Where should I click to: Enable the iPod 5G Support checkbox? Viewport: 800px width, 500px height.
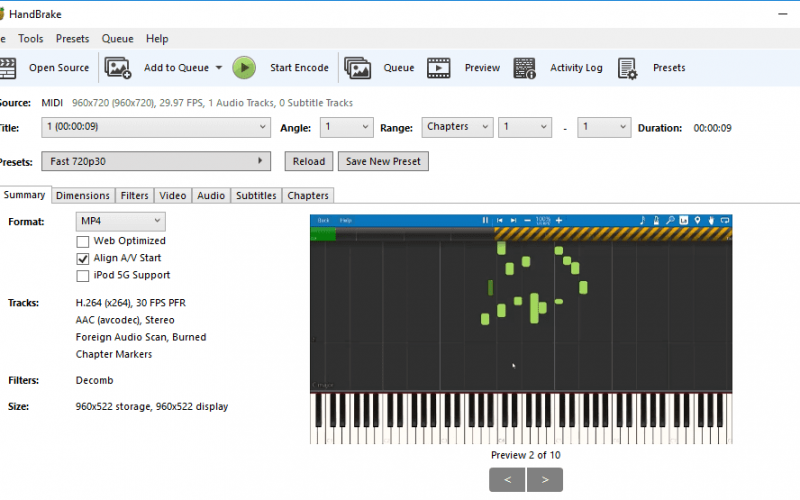[83, 276]
